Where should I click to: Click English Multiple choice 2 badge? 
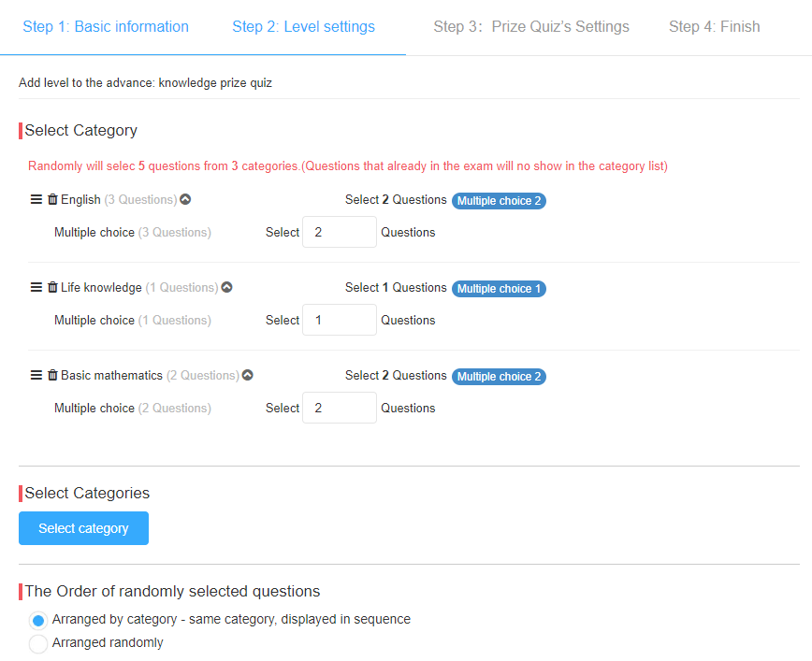(499, 201)
